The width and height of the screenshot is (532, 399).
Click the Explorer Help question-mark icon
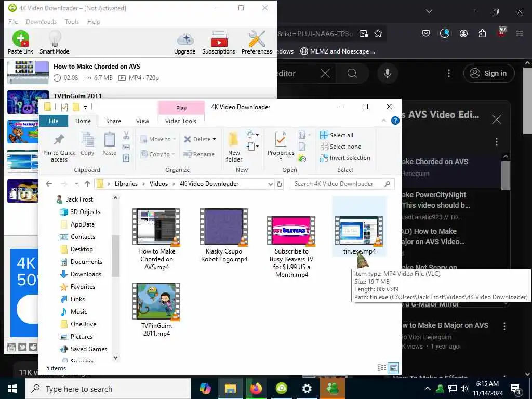point(395,121)
